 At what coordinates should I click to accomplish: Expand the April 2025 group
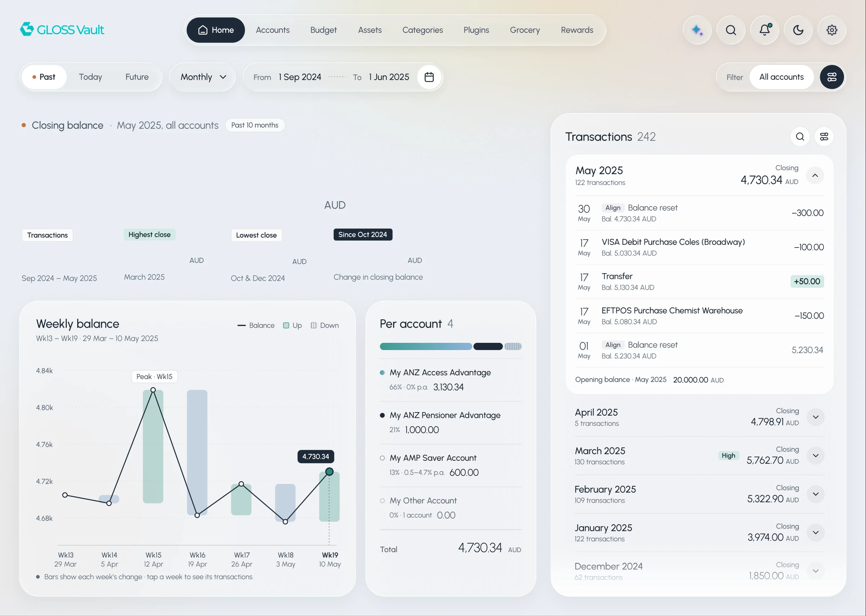pos(815,417)
